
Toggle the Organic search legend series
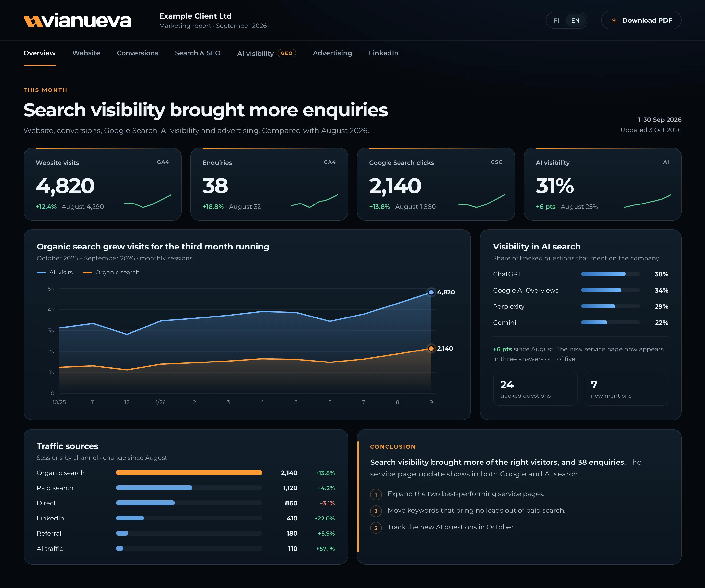point(111,272)
